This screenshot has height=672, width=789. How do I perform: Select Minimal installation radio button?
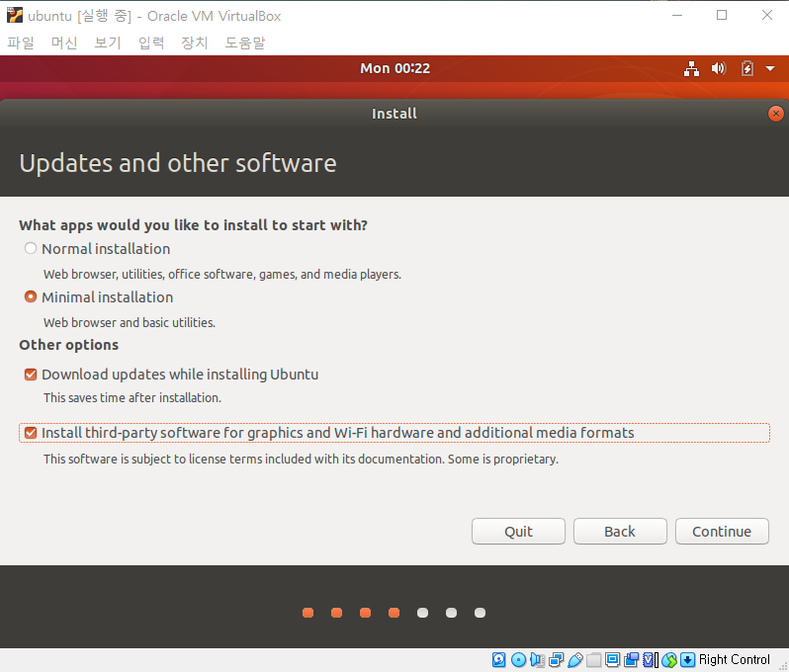pos(31,296)
